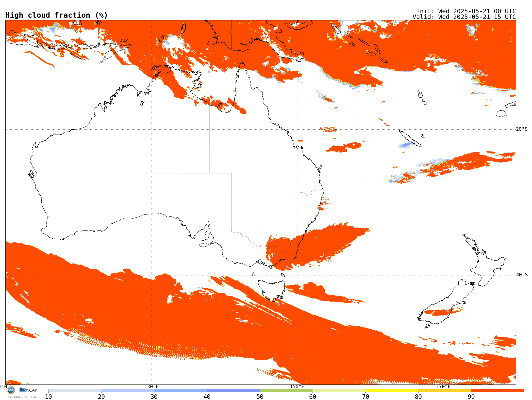Click the 40°S latitude label

coord(522,275)
